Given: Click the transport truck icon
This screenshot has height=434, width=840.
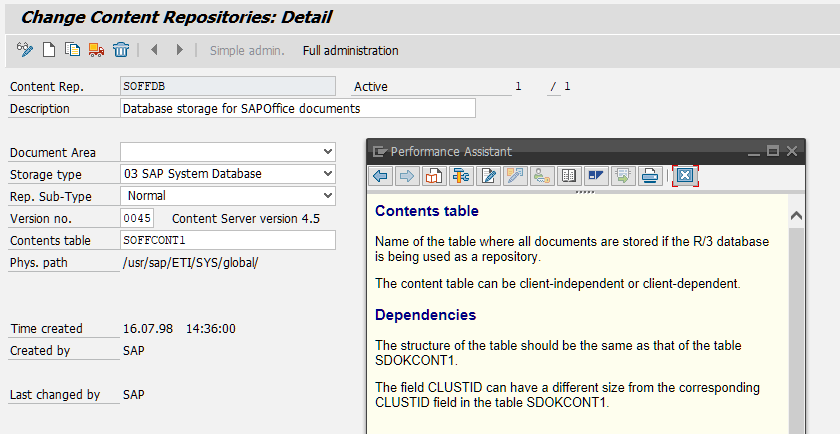Looking at the screenshot, I should point(96,50).
